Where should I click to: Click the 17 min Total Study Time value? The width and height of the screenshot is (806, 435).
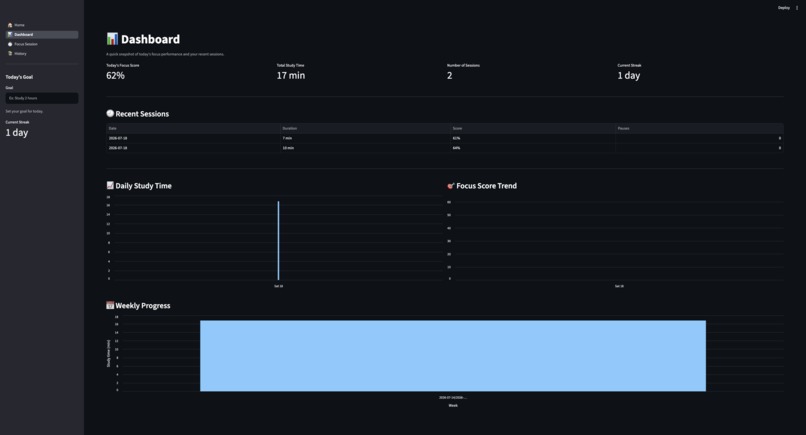click(291, 76)
